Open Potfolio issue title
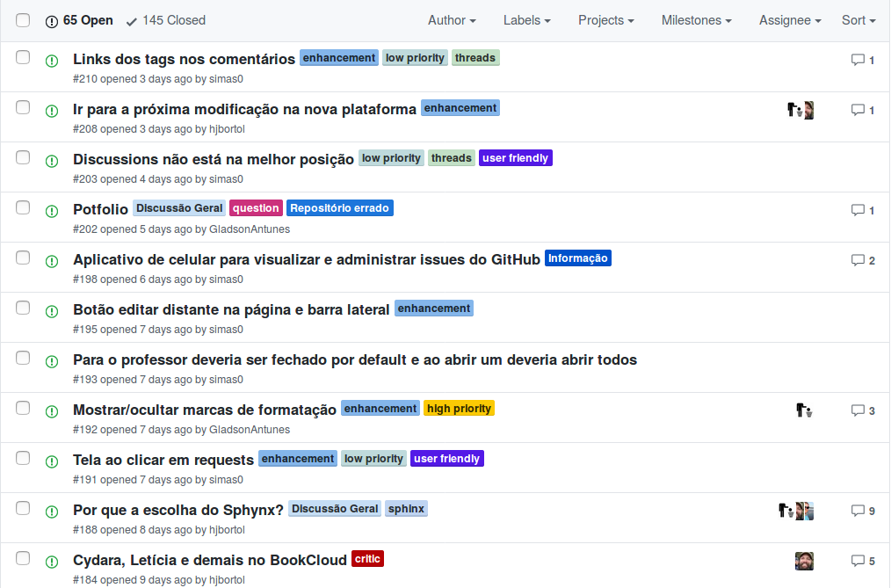Screen dimensions: 891x588 [x=100, y=210]
